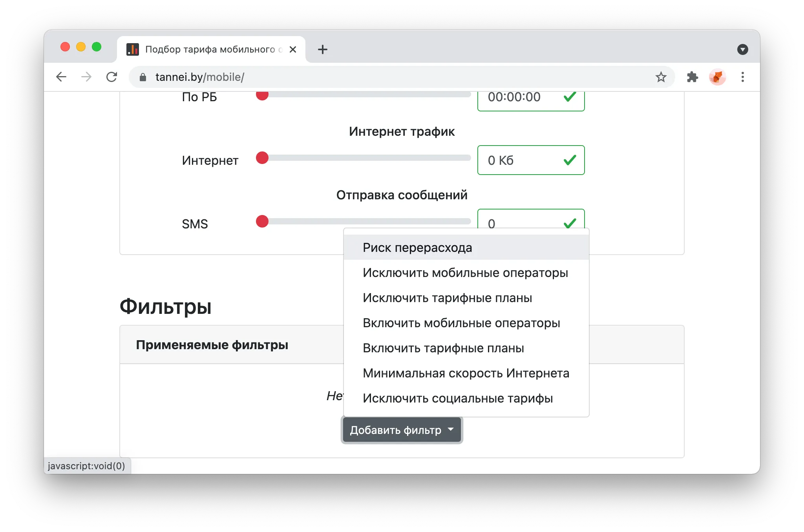Select the Подбор тарифа мобильного tab

(x=211, y=49)
